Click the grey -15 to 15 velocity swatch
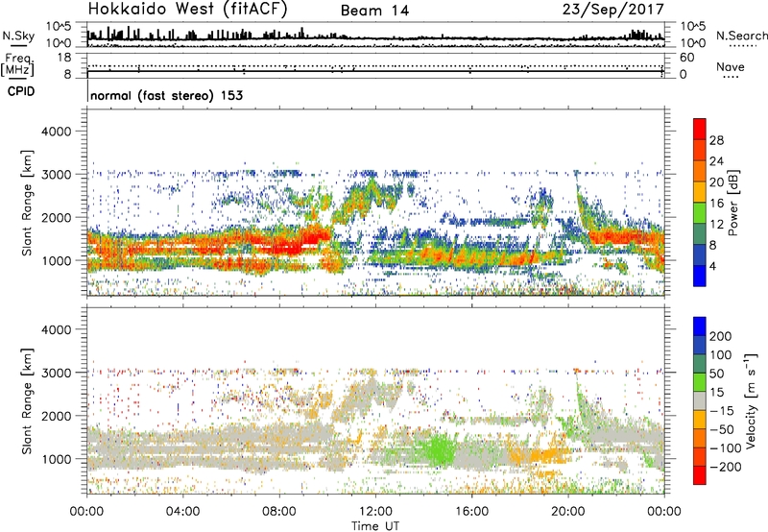Viewport: 768px width, 532px height. pos(700,401)
